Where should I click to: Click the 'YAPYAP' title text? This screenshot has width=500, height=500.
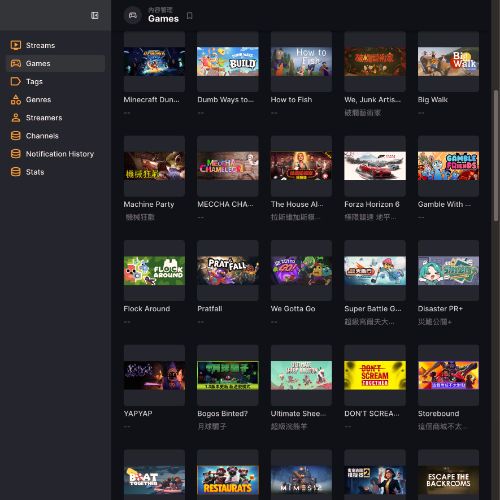click(138, 413)
